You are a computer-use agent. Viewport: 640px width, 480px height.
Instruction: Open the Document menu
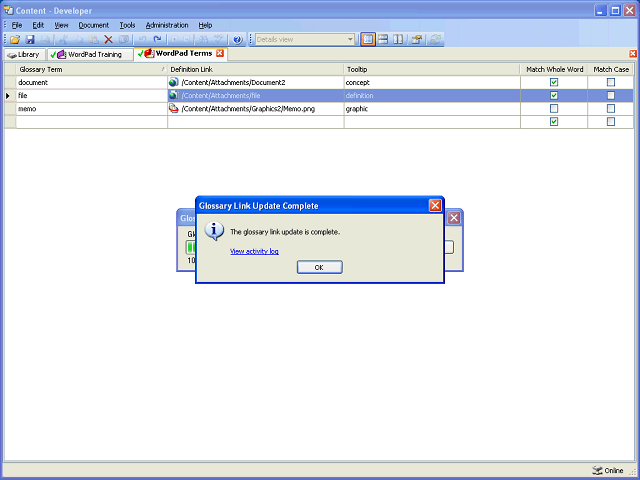93,25
